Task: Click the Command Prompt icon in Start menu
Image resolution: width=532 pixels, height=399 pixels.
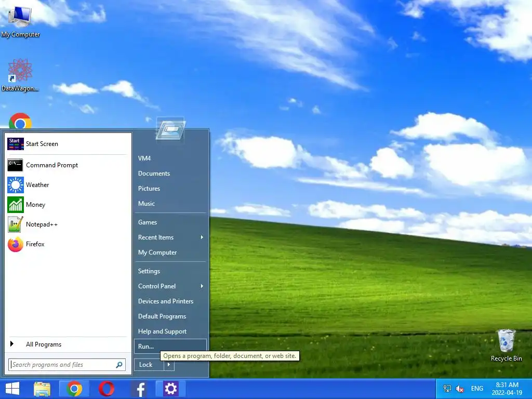Action: [15, 165]
